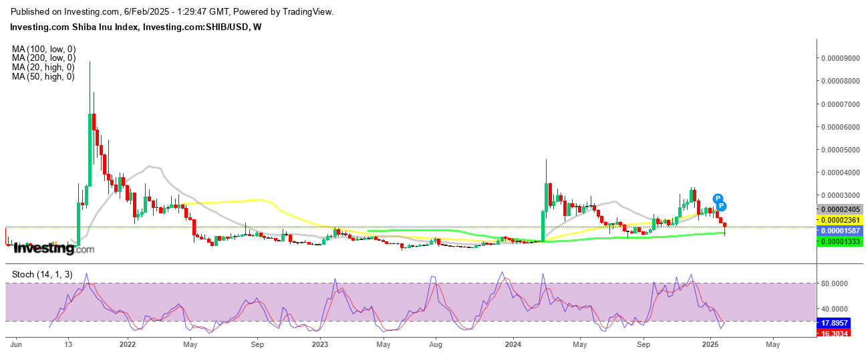Viewport: 868px width, 353px height.
Task: Click the upper blue P marker
Action: point(718,199)
